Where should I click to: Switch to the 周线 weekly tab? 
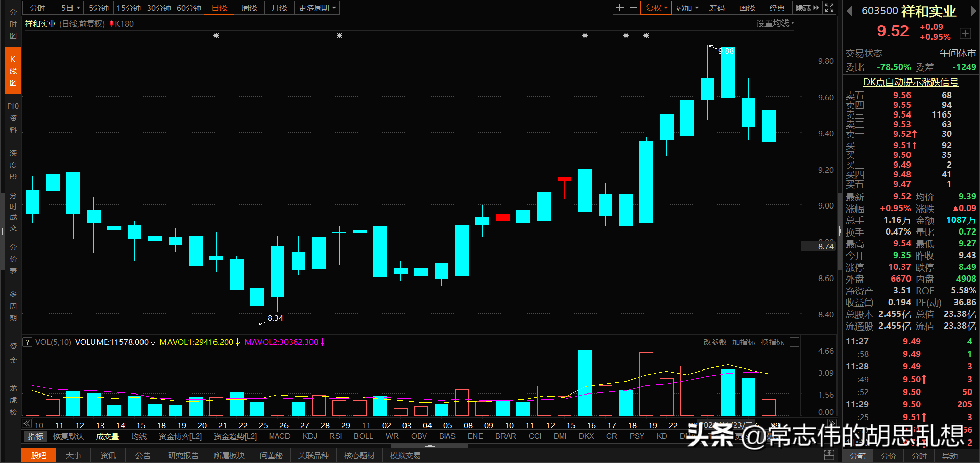click(x=249, y=8)
